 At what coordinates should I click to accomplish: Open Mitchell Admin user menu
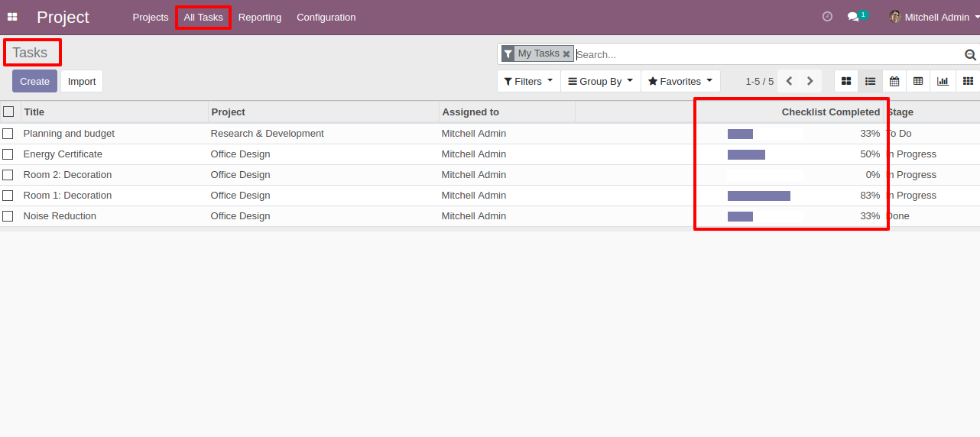933,17
